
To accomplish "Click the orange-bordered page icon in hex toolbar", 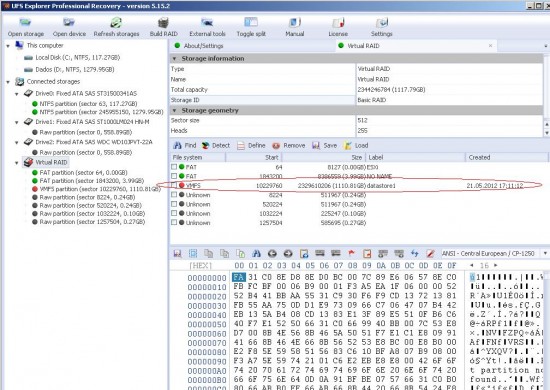I will click(367, 254).
